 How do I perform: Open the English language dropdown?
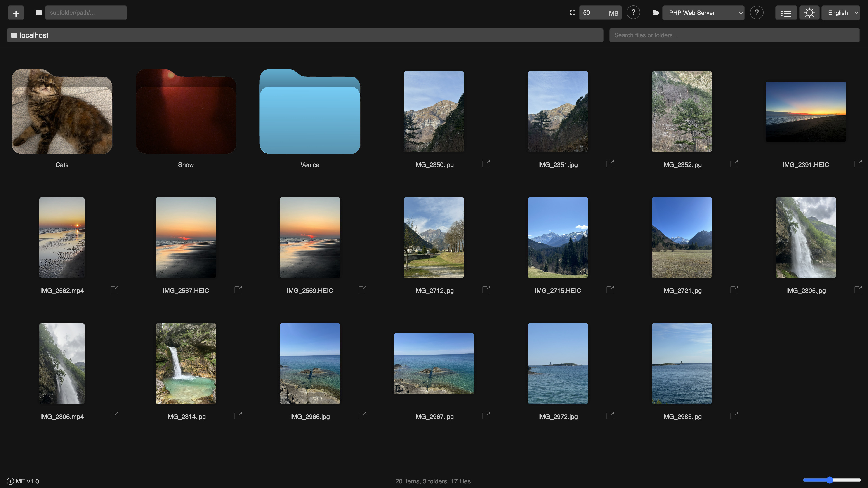point(841,13)
